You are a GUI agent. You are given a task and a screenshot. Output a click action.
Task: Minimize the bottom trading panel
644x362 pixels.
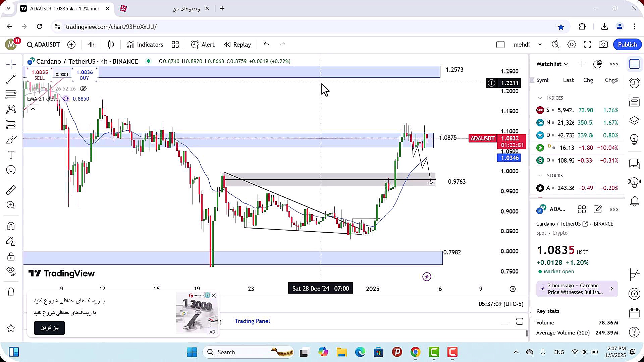(x=504, y=322)
